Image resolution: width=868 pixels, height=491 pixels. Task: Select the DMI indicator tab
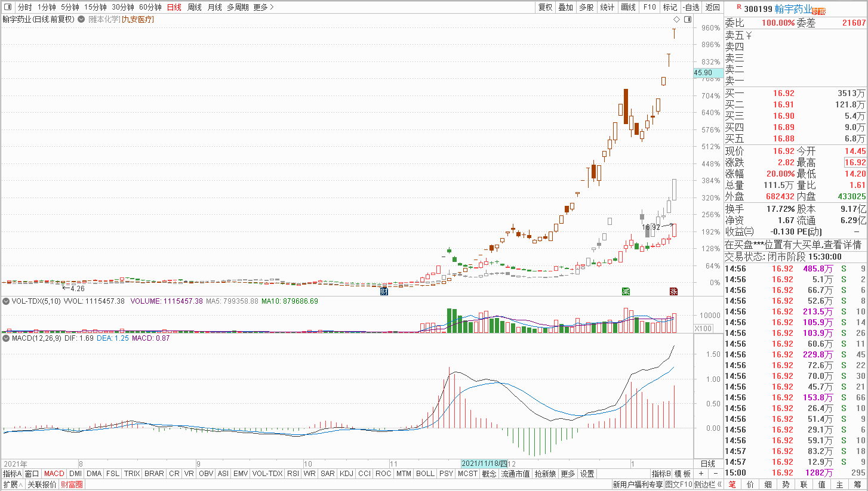pos(75,474)
